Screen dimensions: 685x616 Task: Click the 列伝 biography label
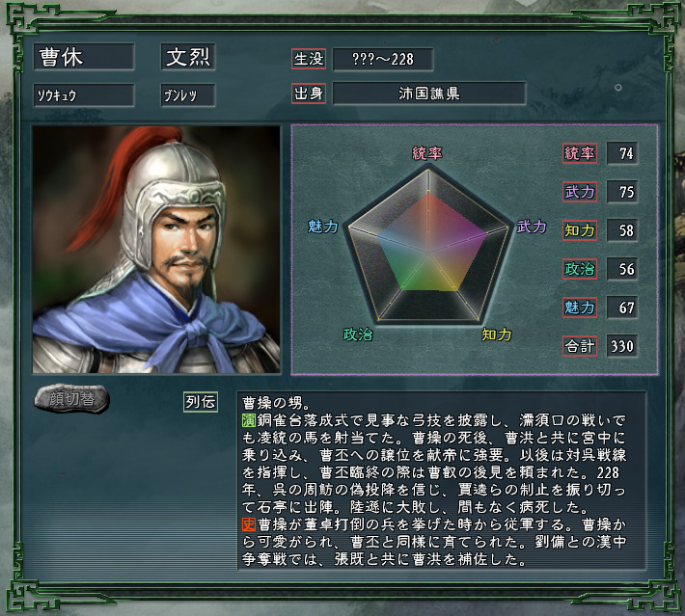point(201,402)
